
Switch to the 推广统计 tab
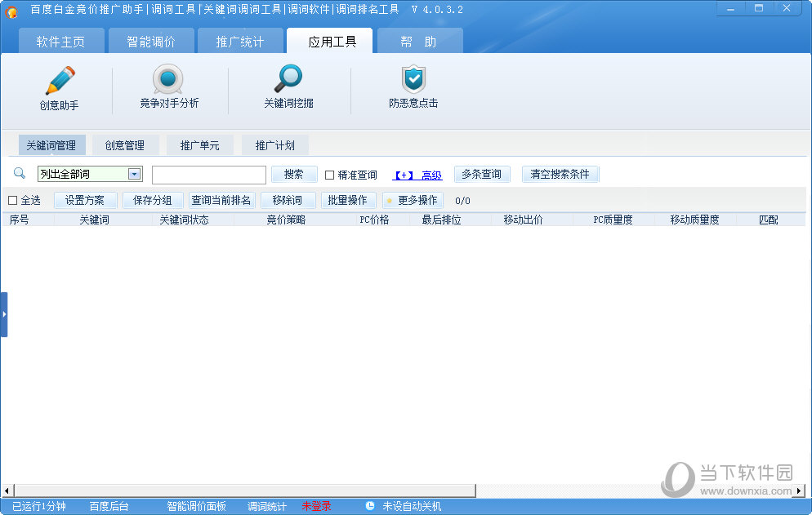(x=240, y=42)
